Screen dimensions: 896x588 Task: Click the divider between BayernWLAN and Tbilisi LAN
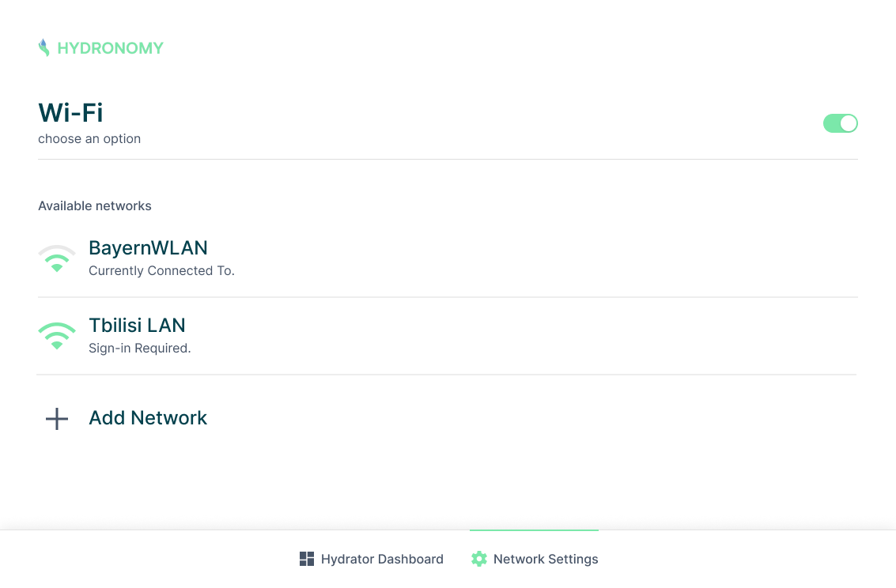[x=448, y=297]
